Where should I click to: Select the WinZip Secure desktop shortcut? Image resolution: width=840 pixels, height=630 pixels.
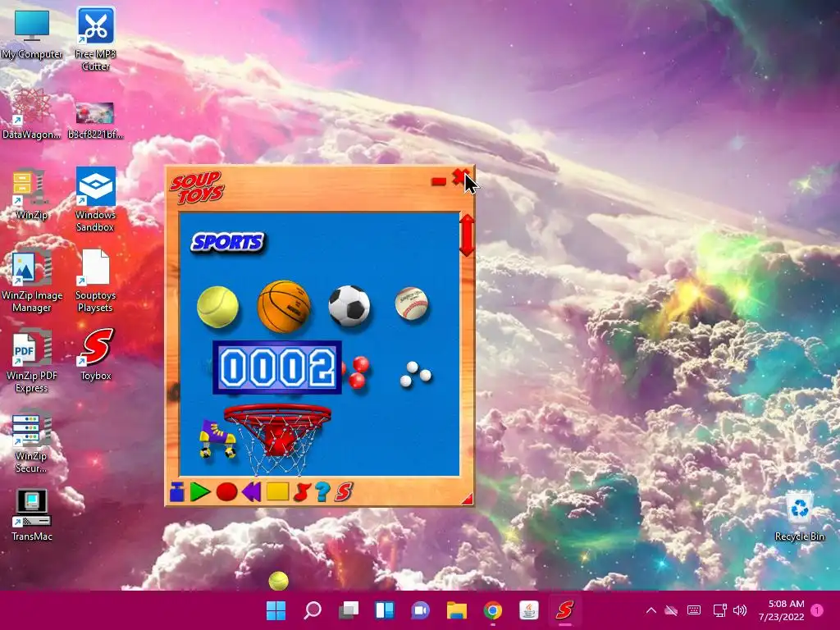click(32, 441)
